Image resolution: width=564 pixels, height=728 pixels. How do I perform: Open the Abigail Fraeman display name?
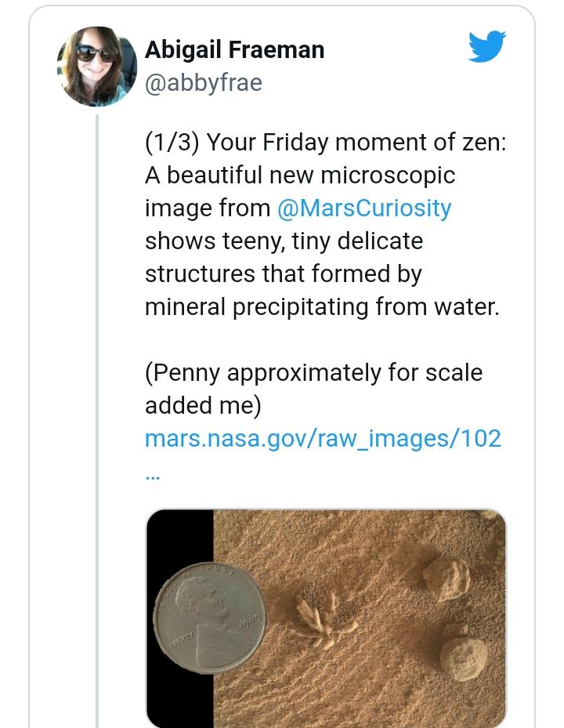[234, 50]
